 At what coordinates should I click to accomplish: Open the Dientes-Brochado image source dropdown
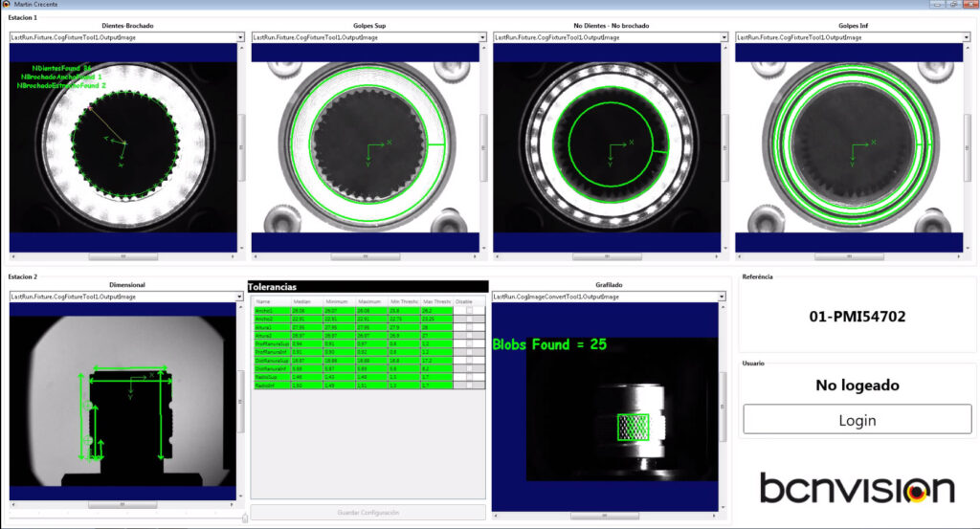(x=240, y=37)
